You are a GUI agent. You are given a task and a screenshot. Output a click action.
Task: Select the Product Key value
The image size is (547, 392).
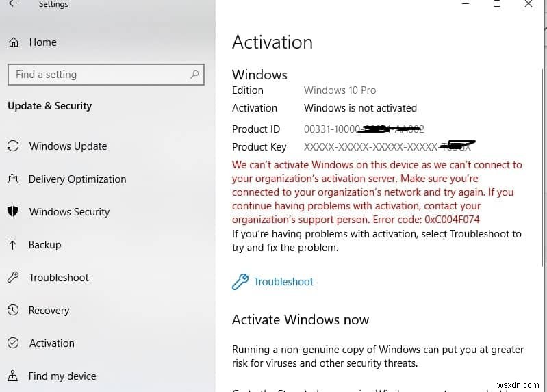click(390, 146)
